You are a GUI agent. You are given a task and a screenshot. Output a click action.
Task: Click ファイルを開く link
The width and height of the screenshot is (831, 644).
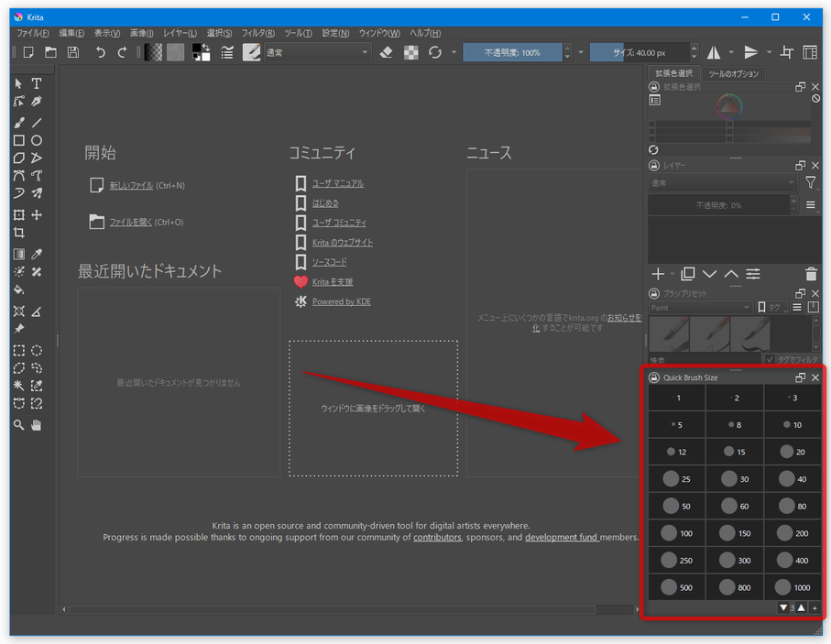pos(130,222)
